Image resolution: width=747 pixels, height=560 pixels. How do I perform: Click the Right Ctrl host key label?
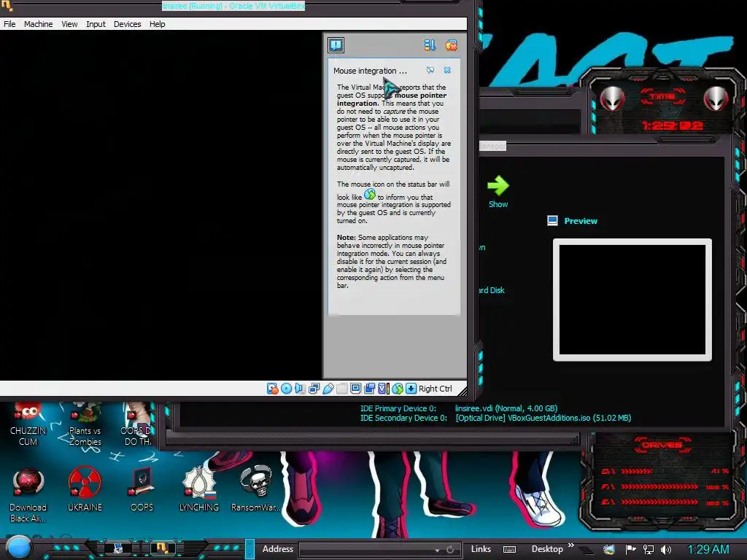pos(435,389)
